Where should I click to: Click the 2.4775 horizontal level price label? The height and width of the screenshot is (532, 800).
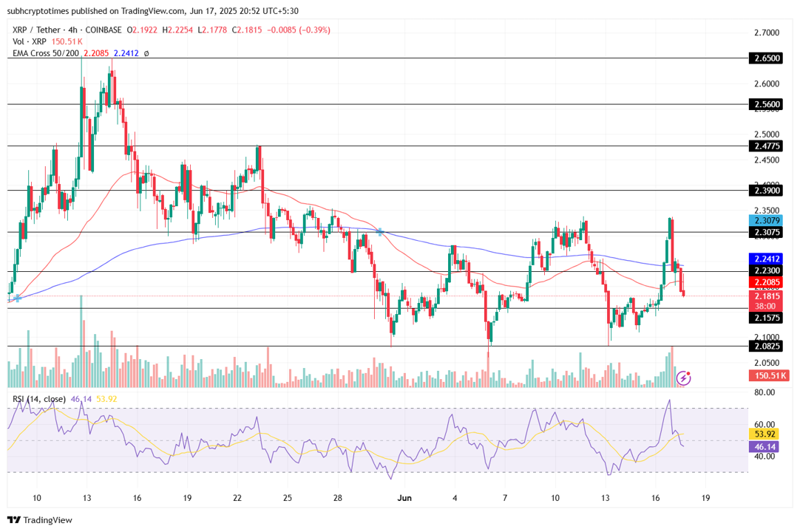pos(765,146)
